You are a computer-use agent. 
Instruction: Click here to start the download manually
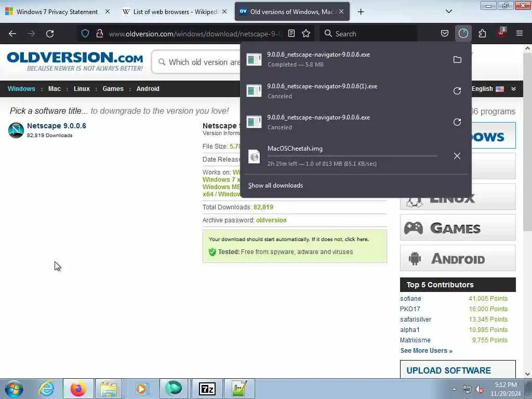(x=356, y=239)
